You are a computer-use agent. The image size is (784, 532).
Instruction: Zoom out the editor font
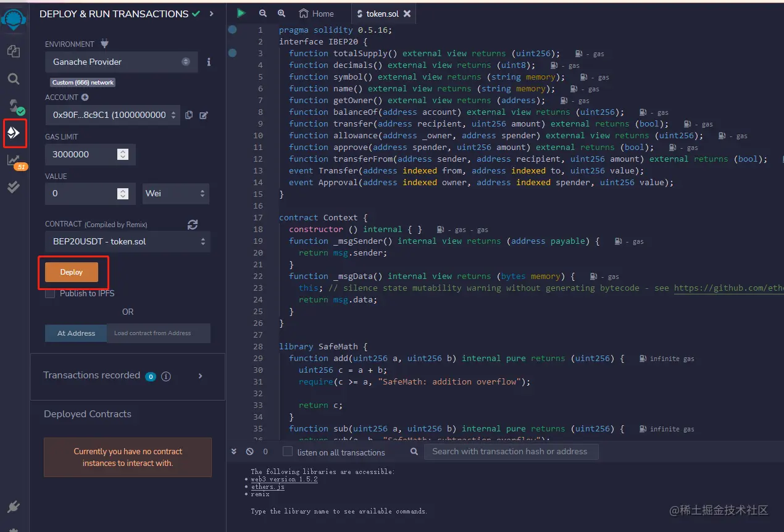tap(263, 13)
